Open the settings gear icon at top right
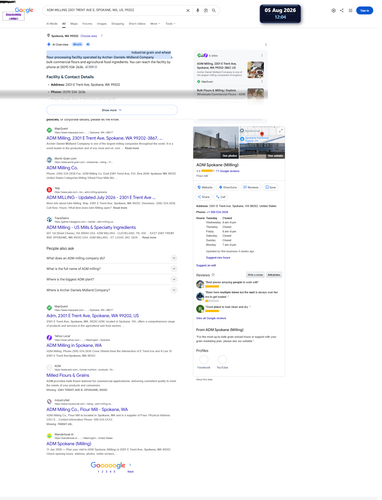The height and width of the screenshot is (500, 382). pyautogui.click(x=333, y=10)
